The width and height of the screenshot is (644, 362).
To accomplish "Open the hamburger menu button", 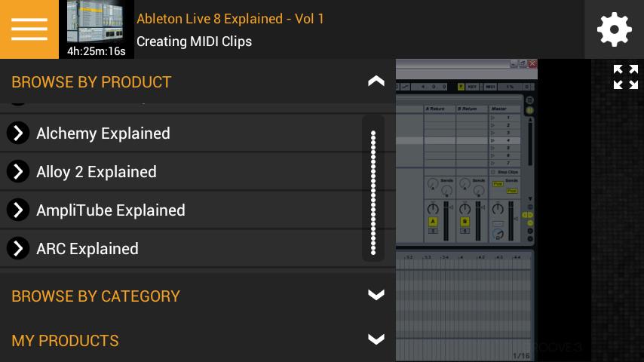I will [29, 29].
